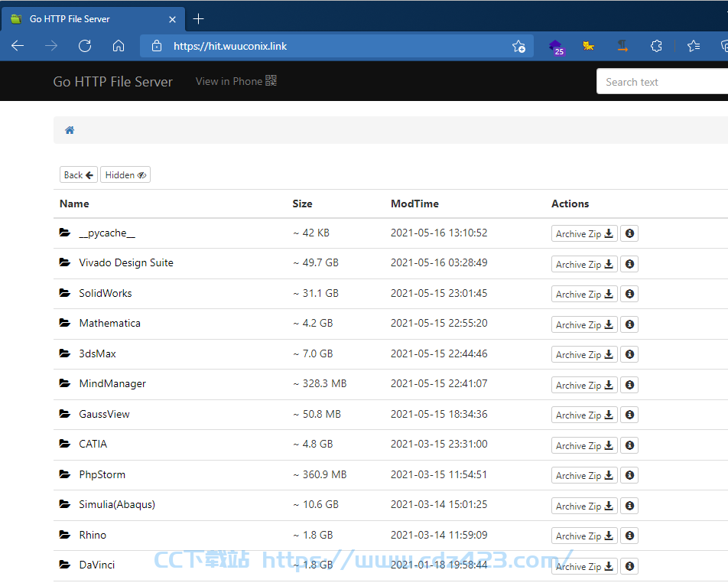The height and width of the screenshot is (583, 728).
Task: Archive Zip the Simulia(Abaqus) folder
Action: tap(584, 506)
